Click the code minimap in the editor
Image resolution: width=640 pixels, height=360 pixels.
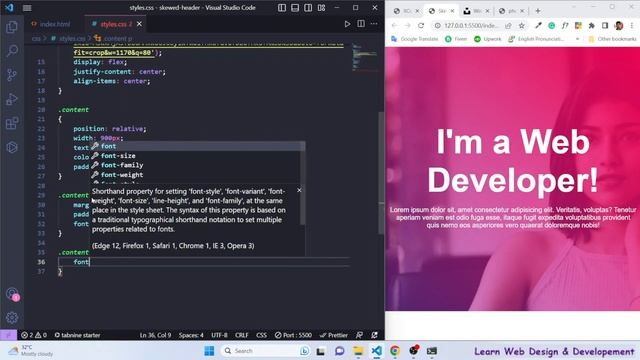365,57
